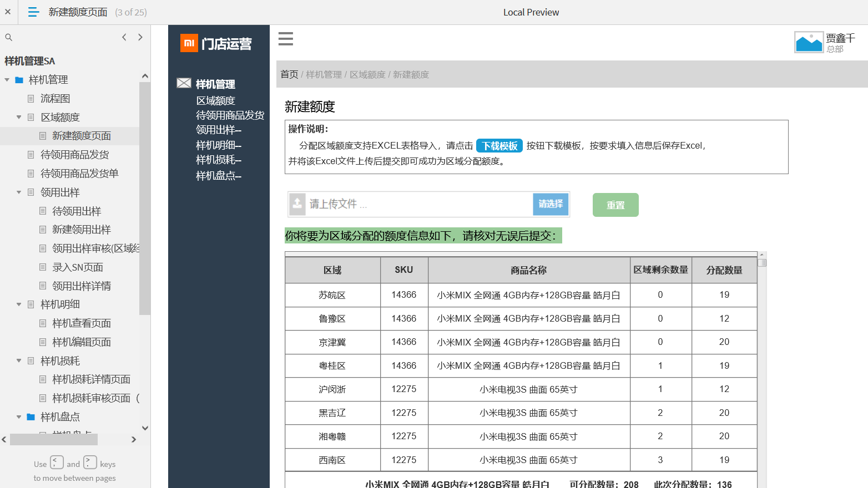868x488 pixels.
Task: Click the upload icon in file field
Action: click(x=297, y=204)
